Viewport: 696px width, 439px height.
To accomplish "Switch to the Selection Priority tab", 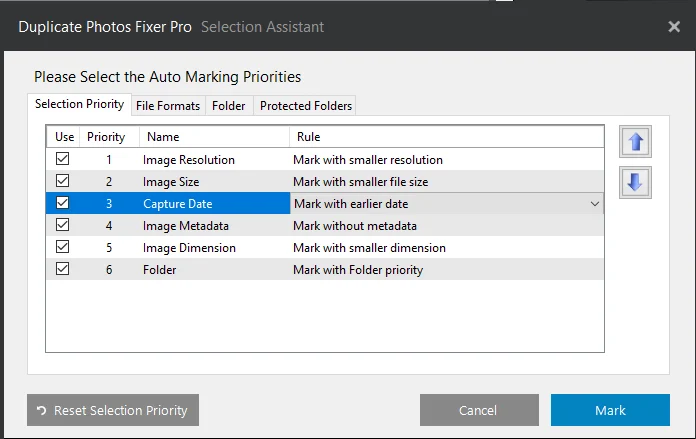I will pos(79,104).
